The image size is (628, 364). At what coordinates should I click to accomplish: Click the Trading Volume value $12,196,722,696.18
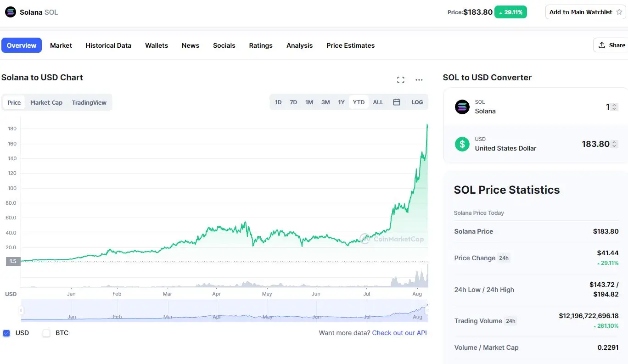[589, 316]
